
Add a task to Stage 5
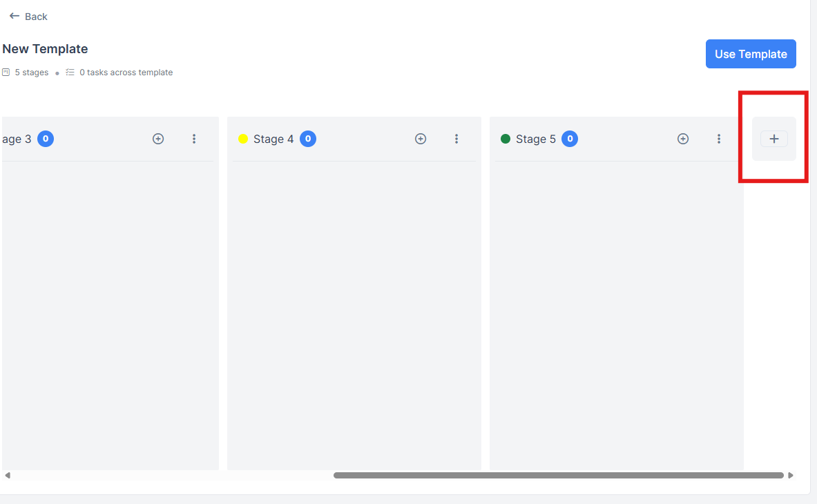682,139
